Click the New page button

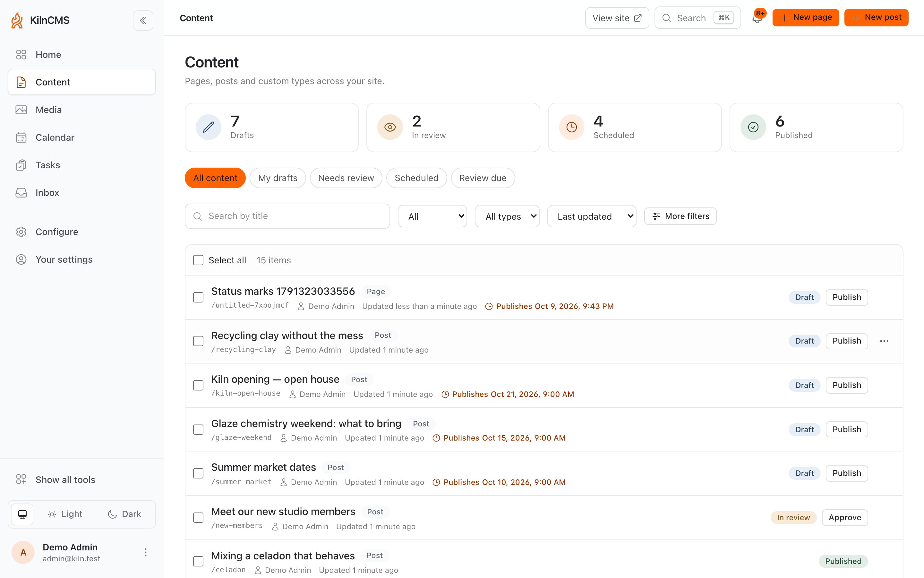(x=806, y=18)
